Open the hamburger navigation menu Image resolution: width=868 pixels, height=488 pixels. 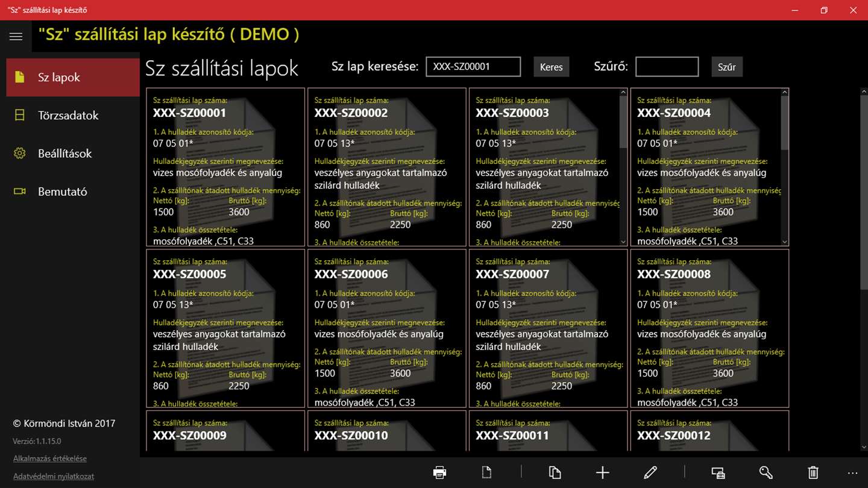tap(16, 36)
